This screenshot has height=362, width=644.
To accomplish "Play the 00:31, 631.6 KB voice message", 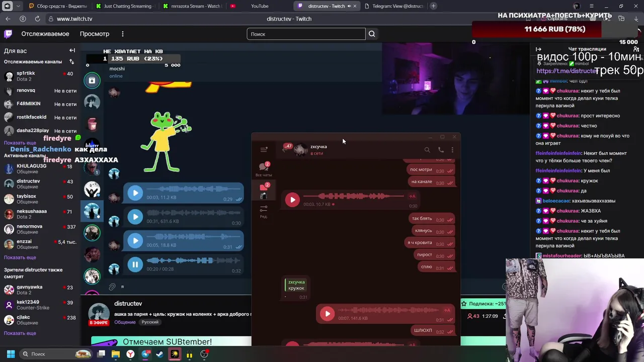I will [135, 217].
